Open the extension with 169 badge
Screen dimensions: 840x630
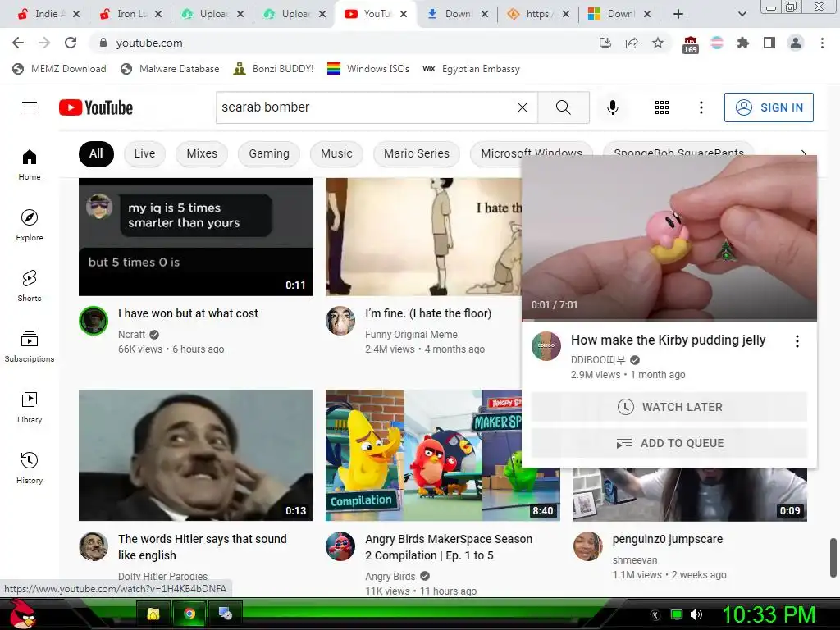[x=691, y=44]
